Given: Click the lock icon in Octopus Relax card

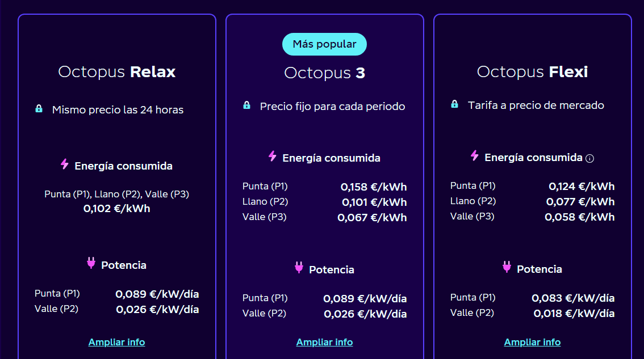Looking at the screenshot, I should 39,109.
